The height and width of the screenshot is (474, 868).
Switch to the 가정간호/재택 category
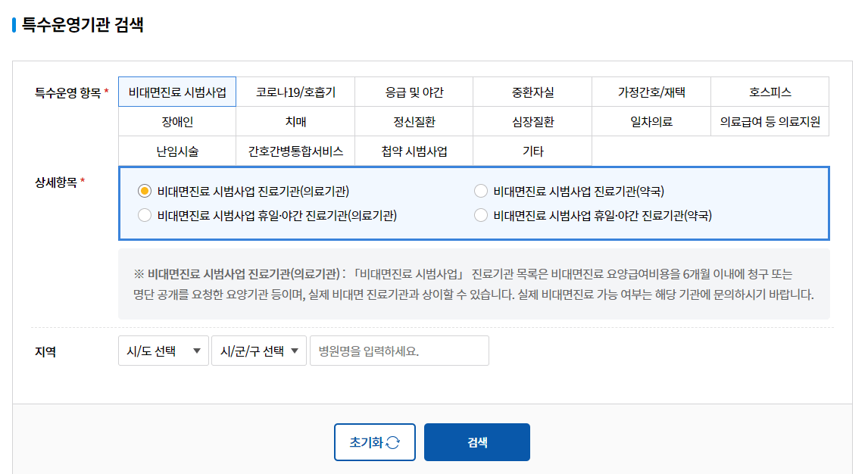(650, 92)
